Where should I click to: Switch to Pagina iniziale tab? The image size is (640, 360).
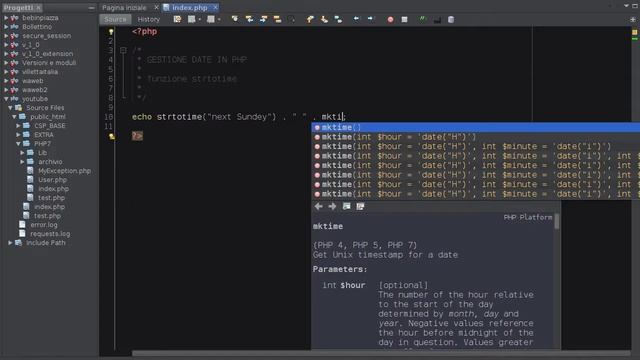[x=124, y=7]
